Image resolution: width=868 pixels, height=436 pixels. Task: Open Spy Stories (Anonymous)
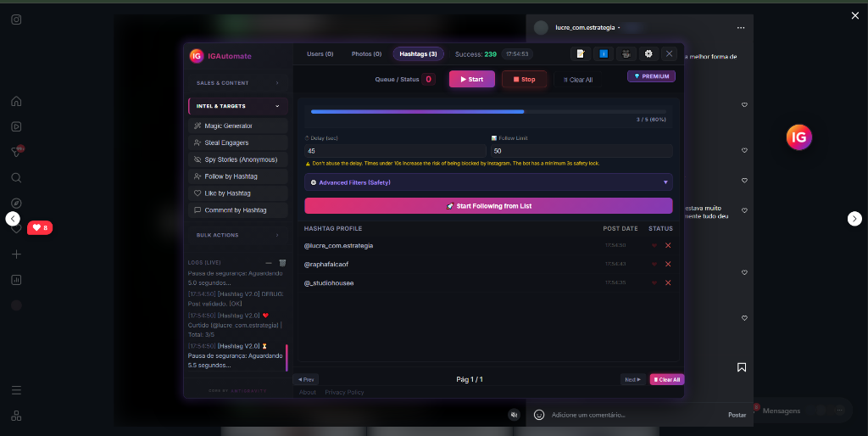tap(238, 159)
